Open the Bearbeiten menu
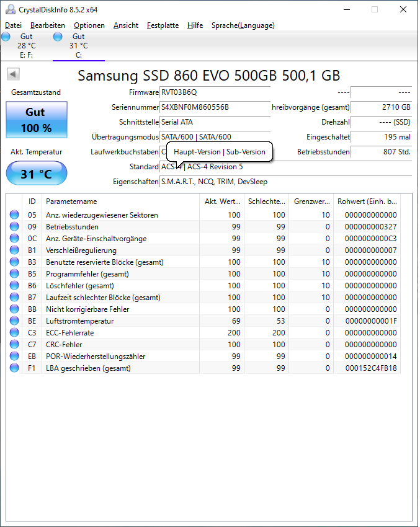 47,25
